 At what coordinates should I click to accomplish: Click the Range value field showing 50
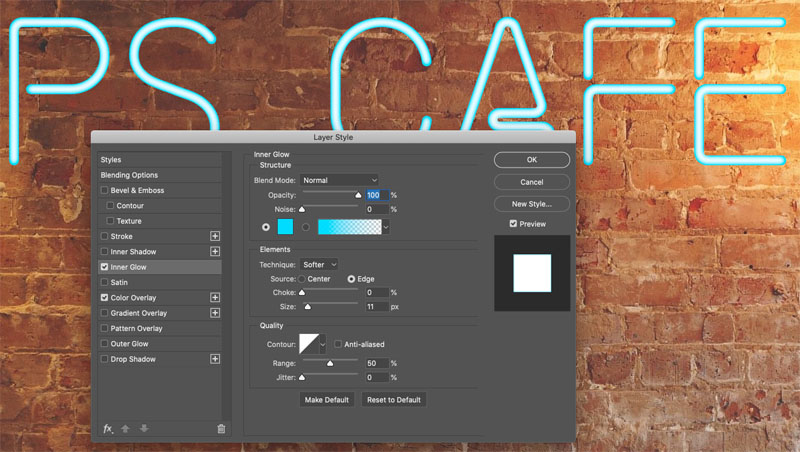377,363
